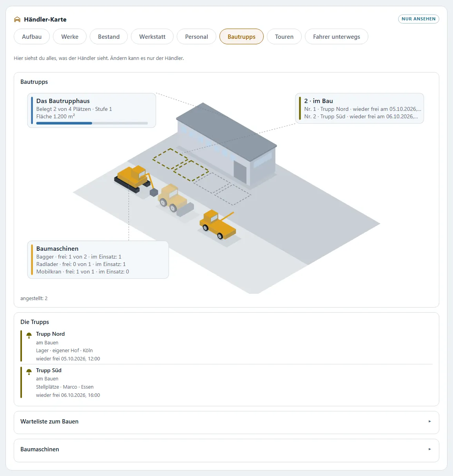Image resolution: width=453 pixels, height=476 pixels.
Task: Click 'Stellplätze · Marco · Essen' text
Action: pos(65,387)
